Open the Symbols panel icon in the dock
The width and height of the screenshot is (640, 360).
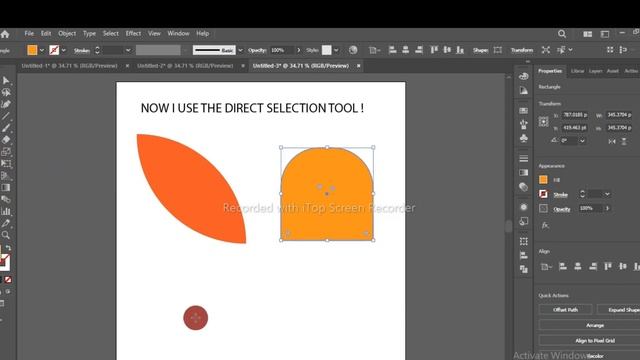pos(524,138)
